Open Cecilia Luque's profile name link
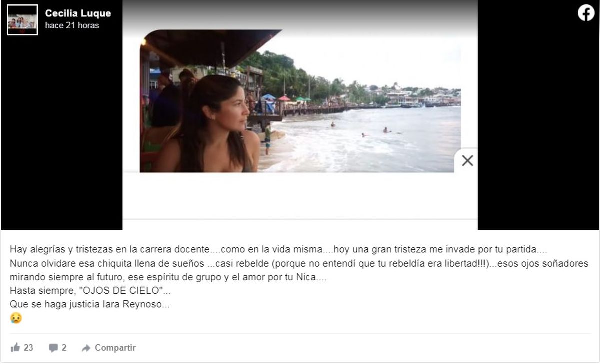The image size is (600, 364). [78, 13]
